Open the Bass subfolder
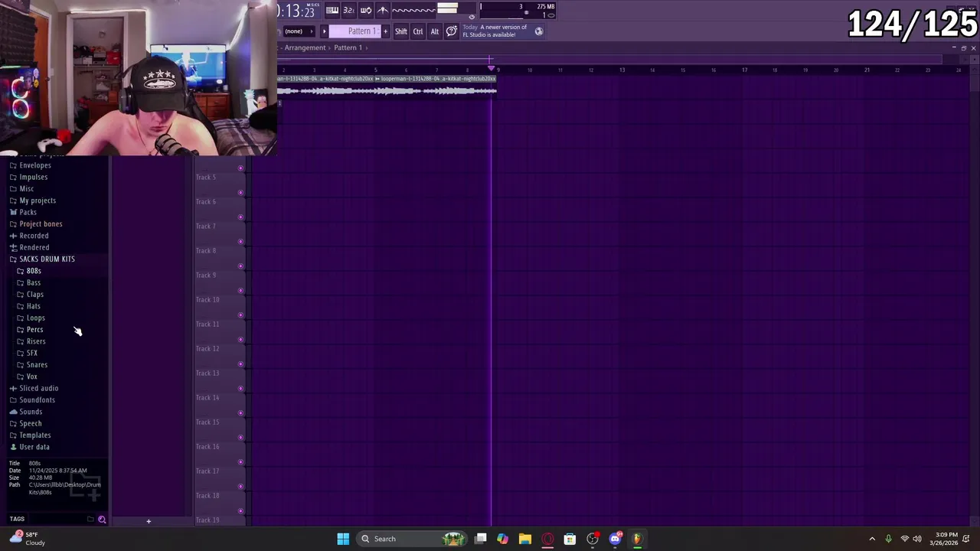Viewport: 980px width, 551px height. (34, 282)
